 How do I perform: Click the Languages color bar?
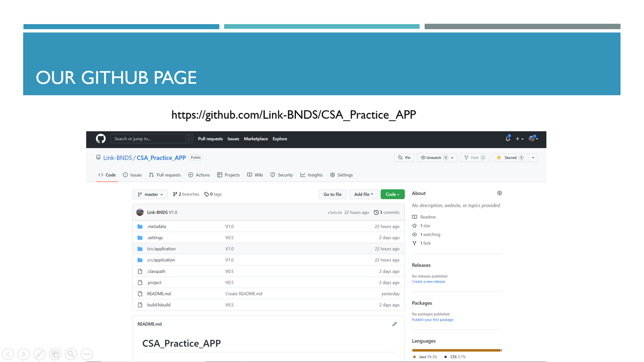(457, 350)
